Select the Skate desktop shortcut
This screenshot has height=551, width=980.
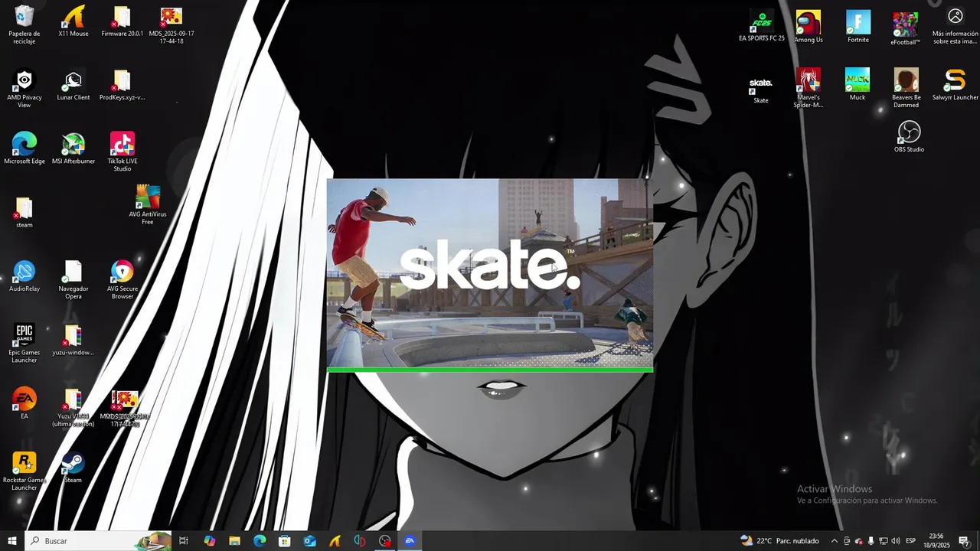(x=761, y=90)
